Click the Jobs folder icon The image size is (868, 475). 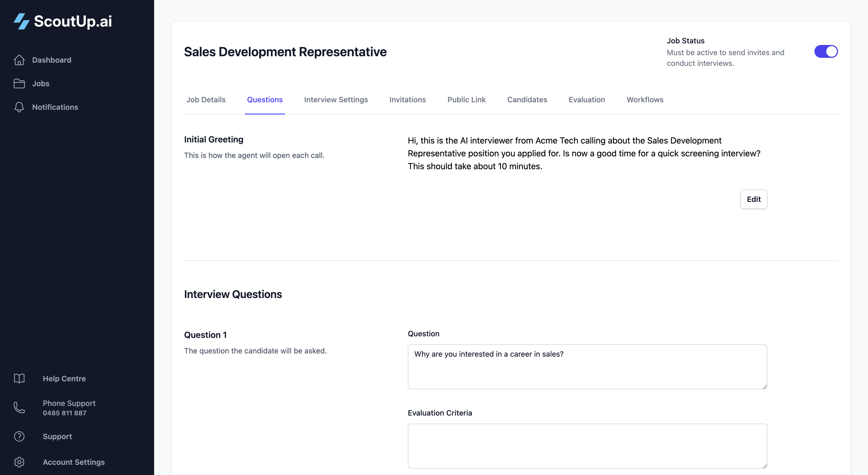tap(19, 84)
